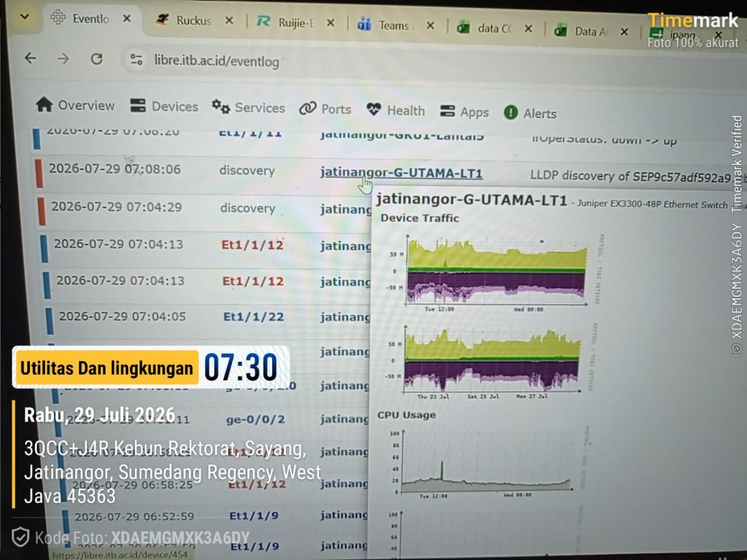Screen dimensions: 747x560
Task: Close the Ruckus tab
Action: pyautogui.click(x=229, y=20)
